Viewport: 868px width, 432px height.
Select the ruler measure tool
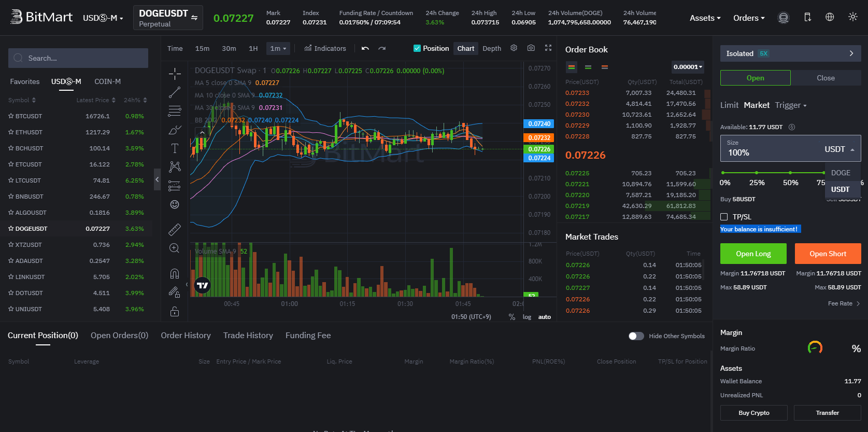pos(175,229)
